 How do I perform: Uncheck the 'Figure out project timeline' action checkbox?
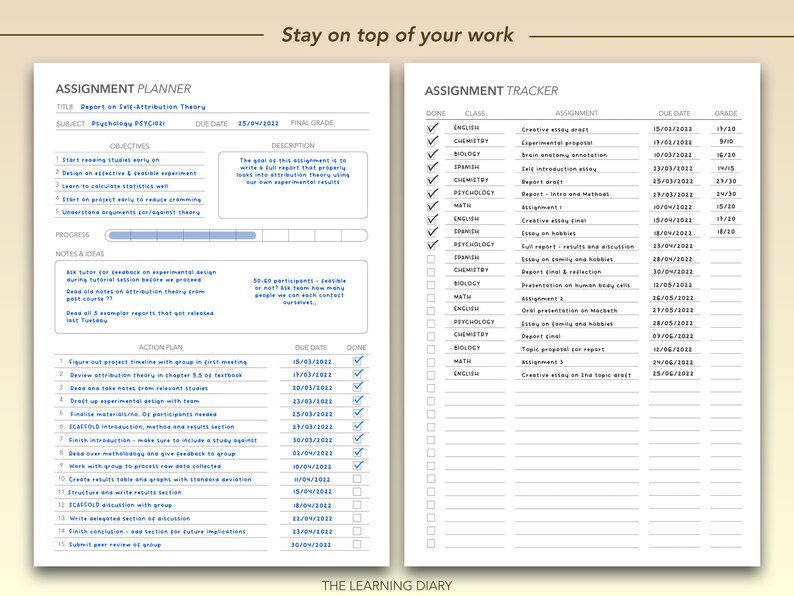click(x=358, y=361)
